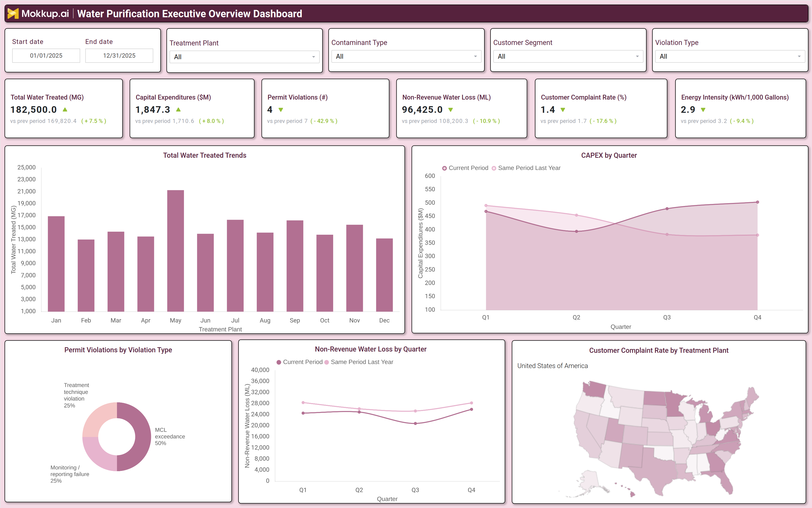Click CAPEX Current Period Q3 data point
Screen dimensions: 812x508
click(667, 209)
